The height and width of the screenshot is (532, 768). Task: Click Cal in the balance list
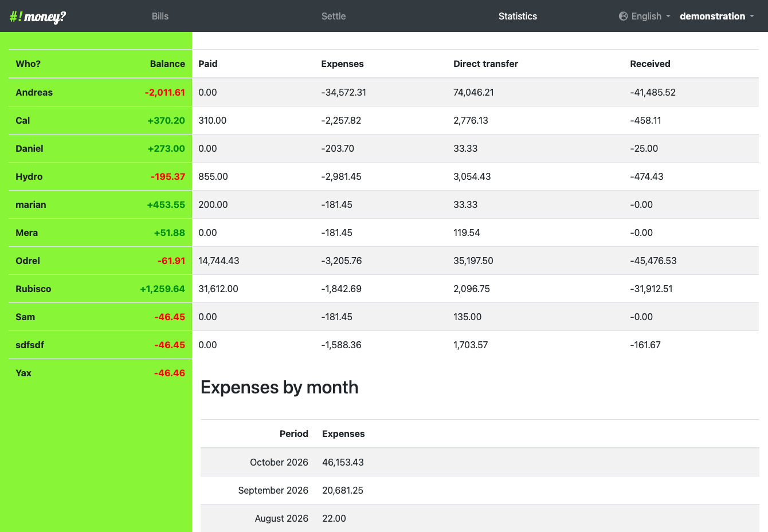pyautogui.click(x=22, y=120)
